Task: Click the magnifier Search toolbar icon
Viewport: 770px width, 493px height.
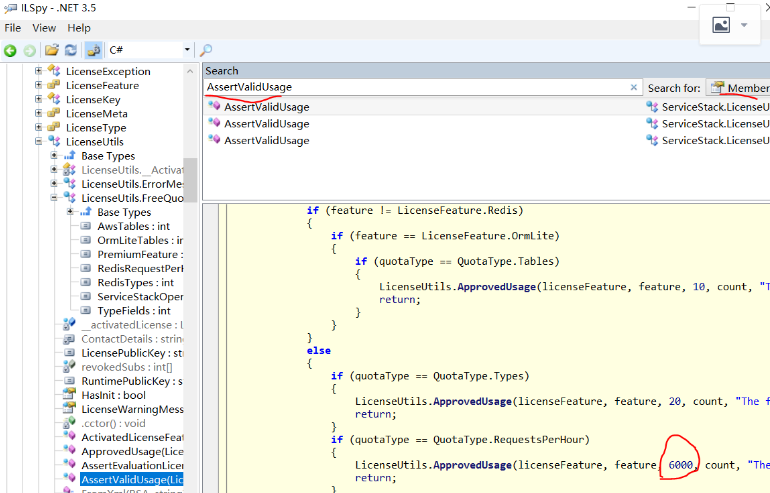Action: [207, 50]
